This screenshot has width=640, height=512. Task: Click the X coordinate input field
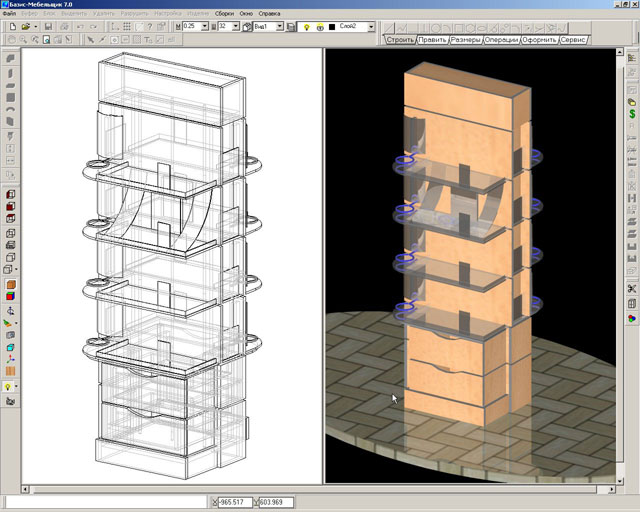(x=235, y=502)
